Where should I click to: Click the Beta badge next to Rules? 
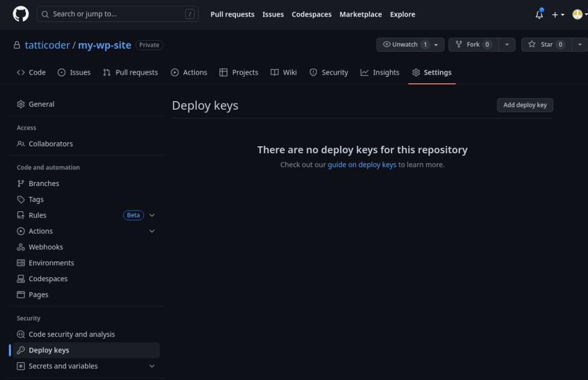point(133,215)
